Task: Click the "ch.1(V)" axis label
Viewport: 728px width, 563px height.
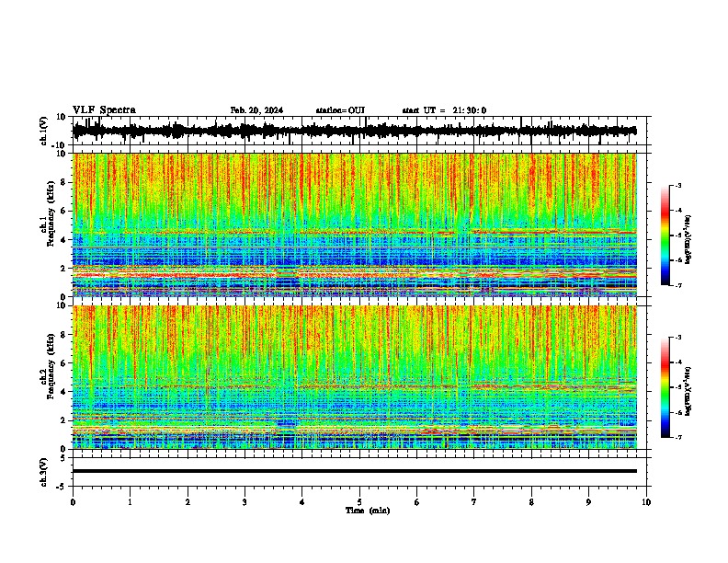Action: coord(44,131)
